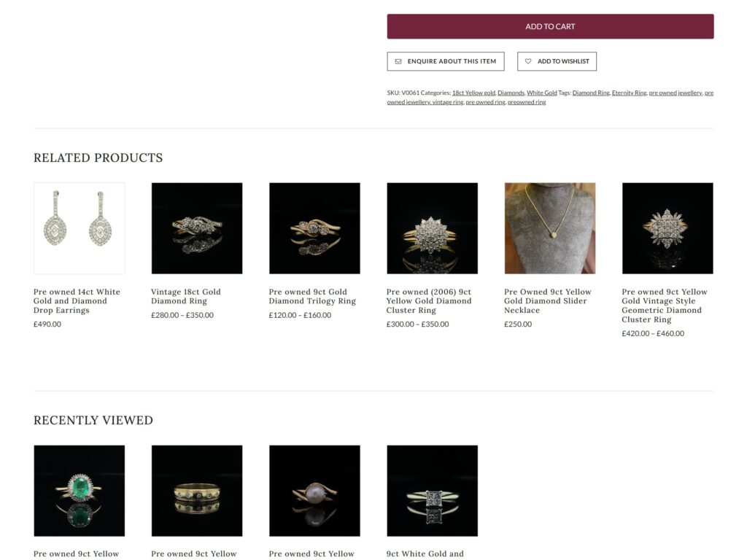The width and height of the screenshot is (747, 560).
Task: Open the square diamond white gold ring thumbnail
Action: tap(432, 491)
